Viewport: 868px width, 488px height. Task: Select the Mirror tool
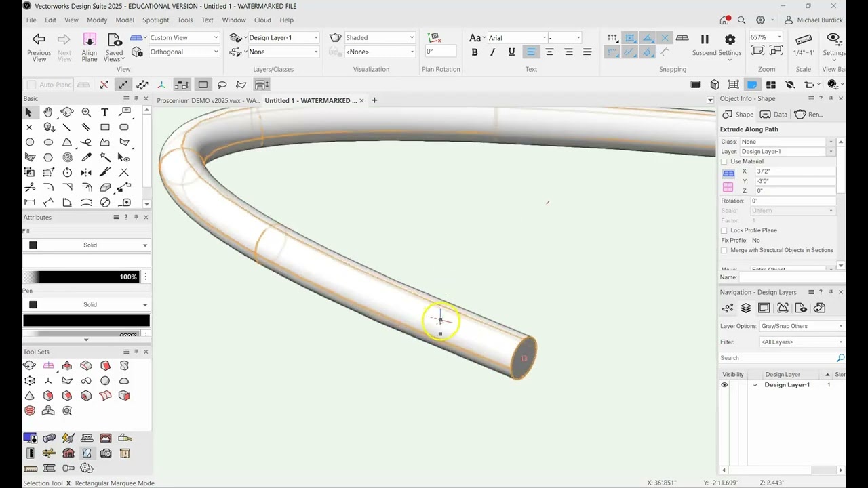[x=86, y=172]
